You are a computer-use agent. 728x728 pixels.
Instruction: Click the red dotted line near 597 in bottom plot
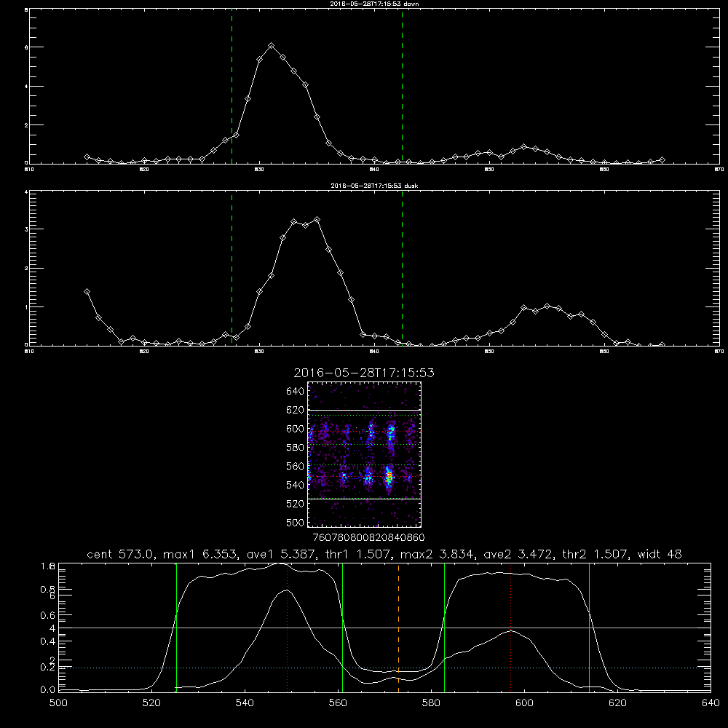coord(511,628)
